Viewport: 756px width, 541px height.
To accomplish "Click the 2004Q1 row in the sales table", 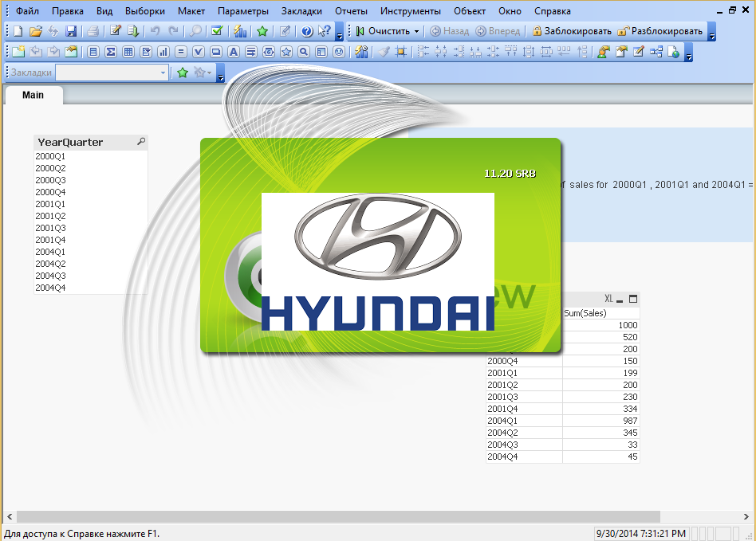I will [563, 421].
